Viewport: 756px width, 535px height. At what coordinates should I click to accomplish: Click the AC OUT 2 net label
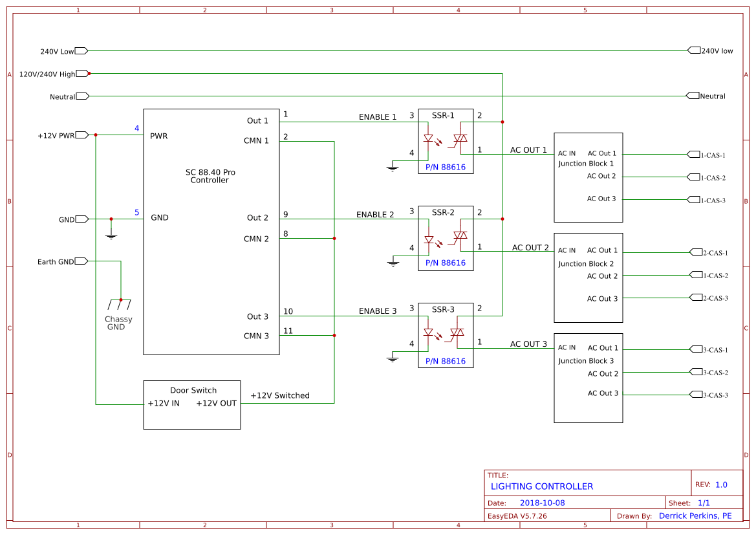pyautogui.click(x=530, y=248)
